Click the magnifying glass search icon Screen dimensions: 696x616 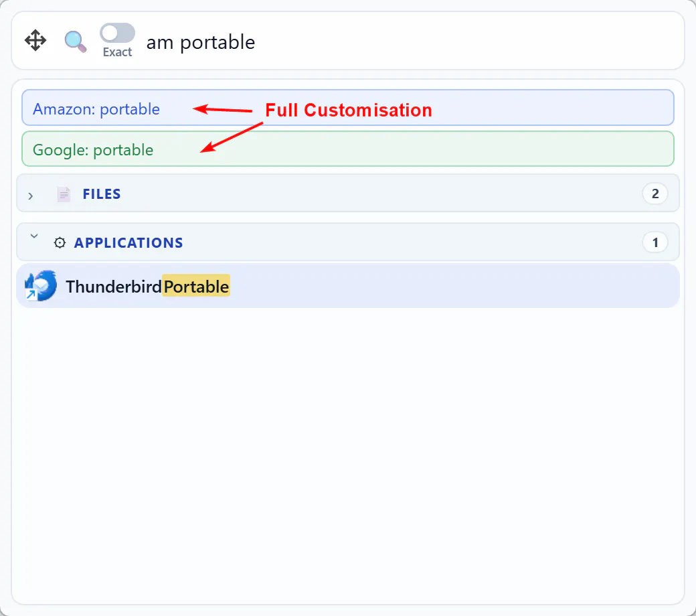tap(76, 42)
